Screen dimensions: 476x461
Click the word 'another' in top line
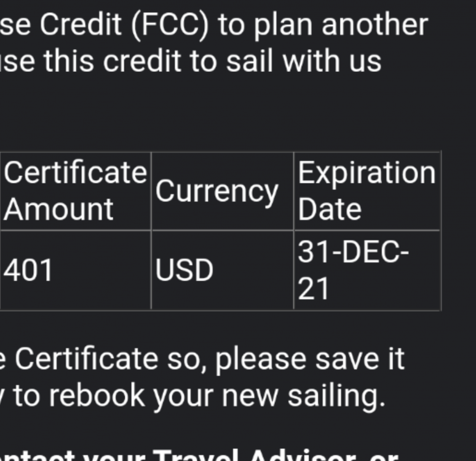[x=375, y=25]
